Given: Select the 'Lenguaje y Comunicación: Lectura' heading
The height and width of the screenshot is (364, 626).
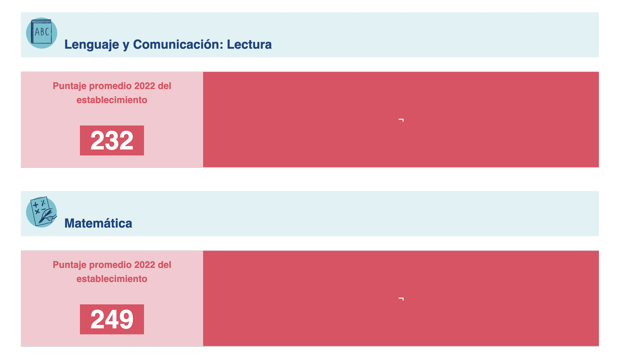Looking at the screenshot, I should pos(168,44).
